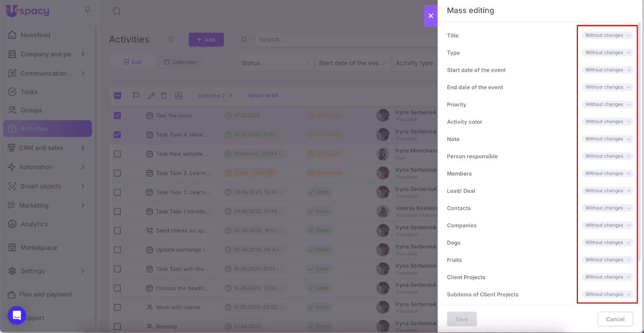Click the pin sidebar icon

pos(87,10)
